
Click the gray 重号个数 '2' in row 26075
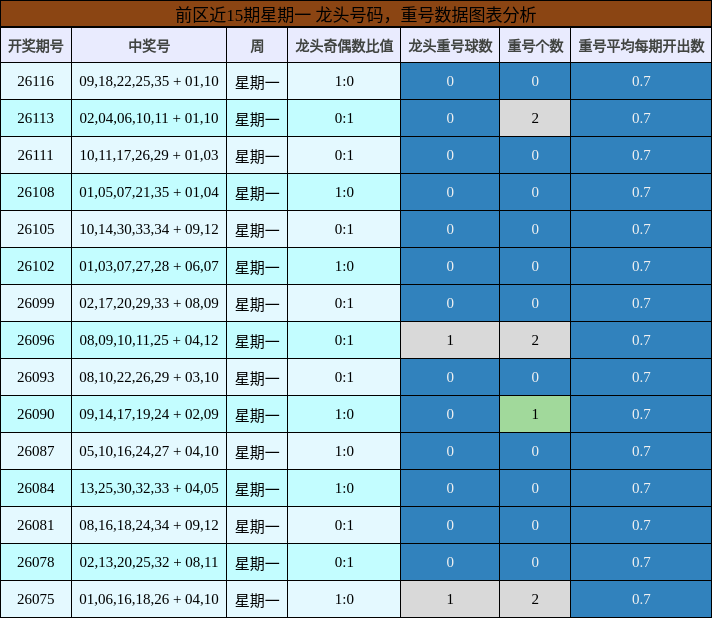click(535, 599)
